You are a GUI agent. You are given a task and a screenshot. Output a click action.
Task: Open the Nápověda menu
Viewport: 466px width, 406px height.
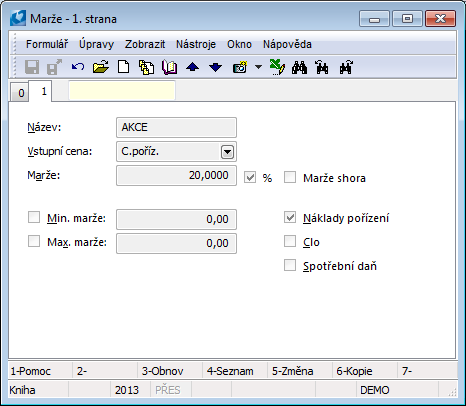click(x=287, y=44)
